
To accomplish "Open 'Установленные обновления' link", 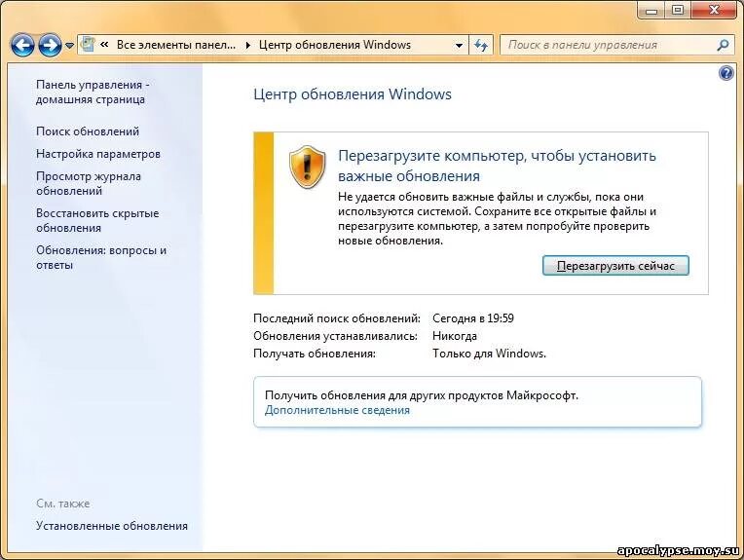I will [x=112, y=526].
